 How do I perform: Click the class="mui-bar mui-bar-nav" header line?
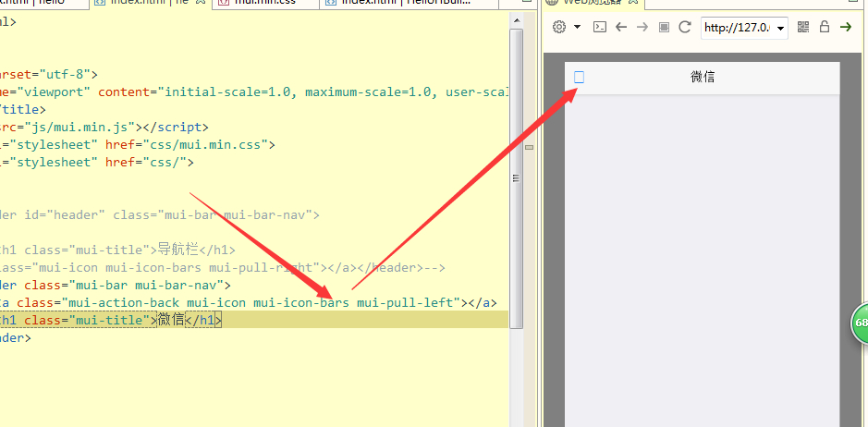(116, 286)
